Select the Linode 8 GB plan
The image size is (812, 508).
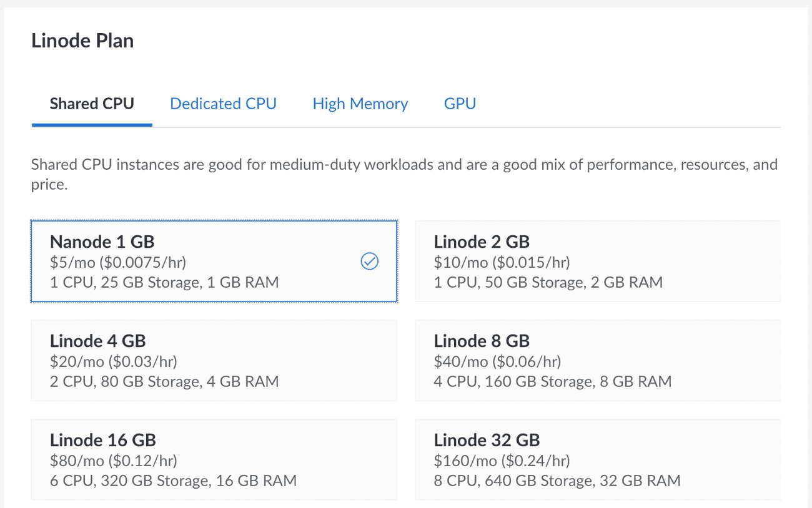coord(597,360)
